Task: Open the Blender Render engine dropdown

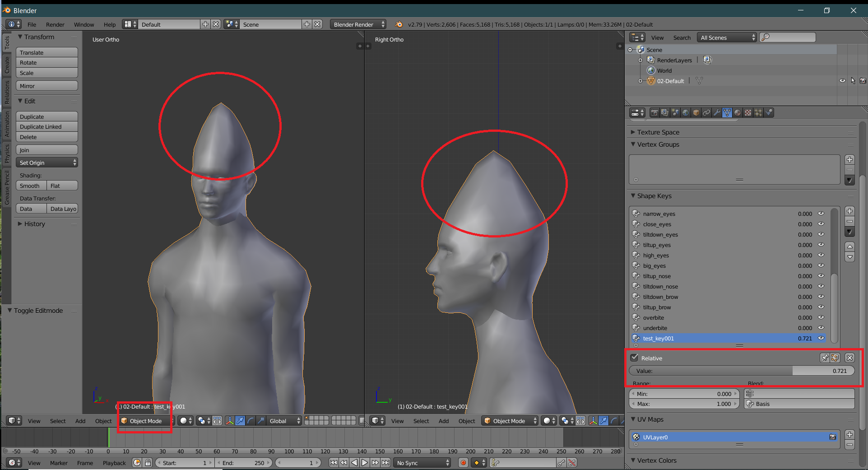Action: [358, 24]
